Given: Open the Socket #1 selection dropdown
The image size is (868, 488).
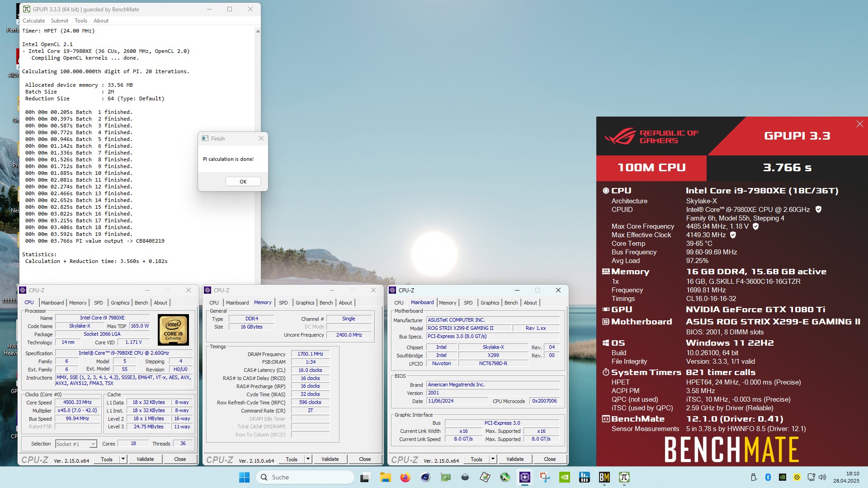Looking at the screenshot, I should [76, 444].
